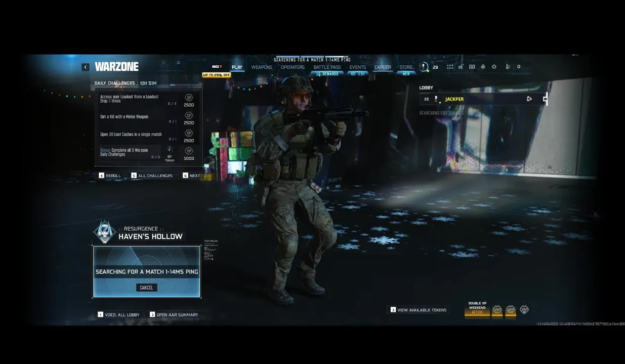This screenshot has width=625, height=364.
Task: Open notifications bell icon
Action: click(483, 67)
